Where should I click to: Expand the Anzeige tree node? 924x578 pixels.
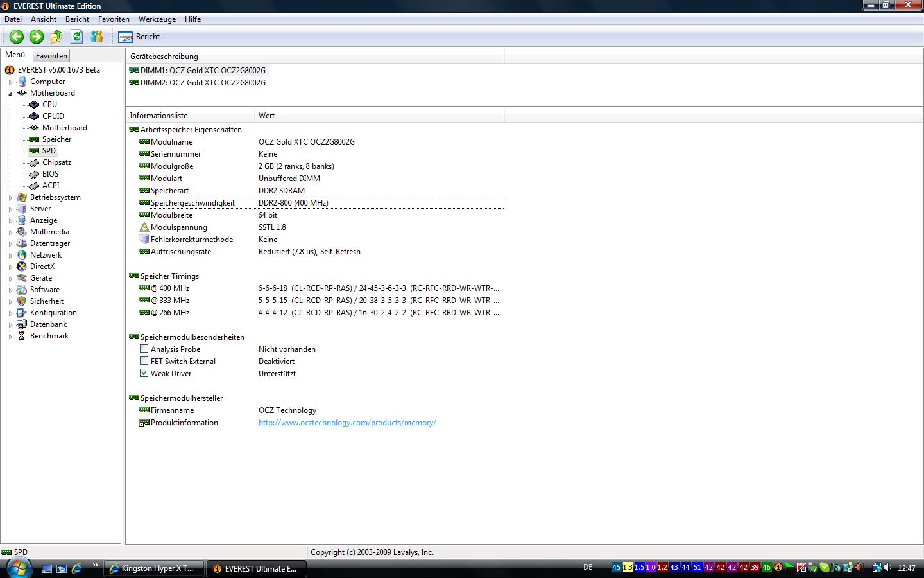click(x=10, y=221)
